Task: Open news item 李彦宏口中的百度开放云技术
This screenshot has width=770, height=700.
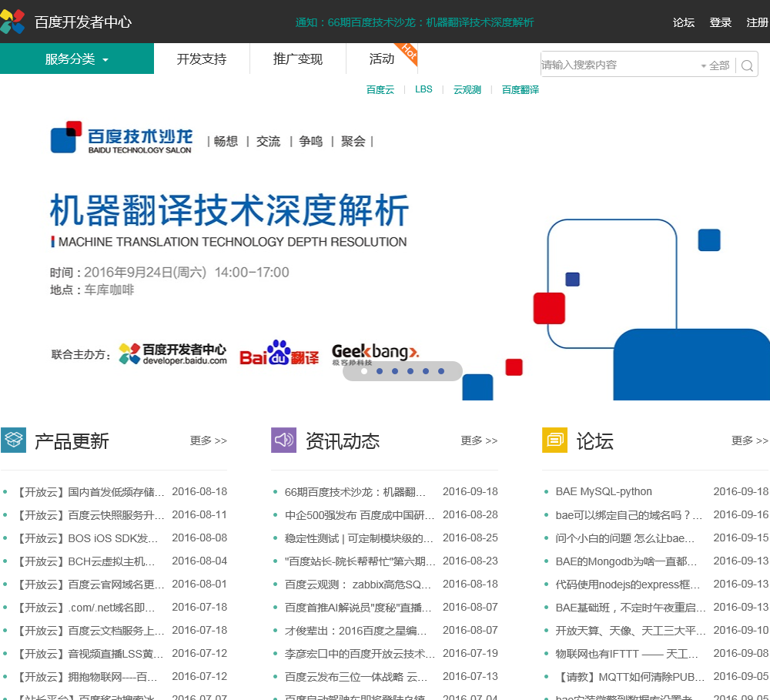Action: 360,653
